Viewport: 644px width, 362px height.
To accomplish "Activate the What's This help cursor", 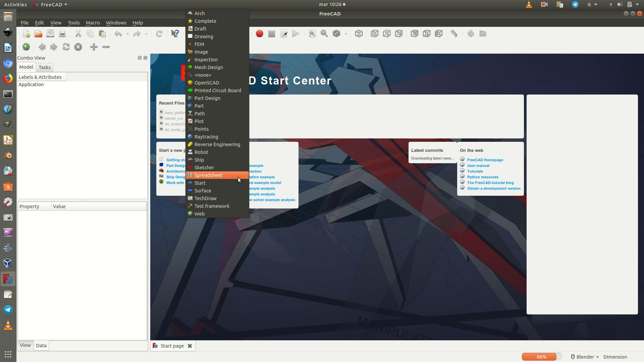I will 175,34.
